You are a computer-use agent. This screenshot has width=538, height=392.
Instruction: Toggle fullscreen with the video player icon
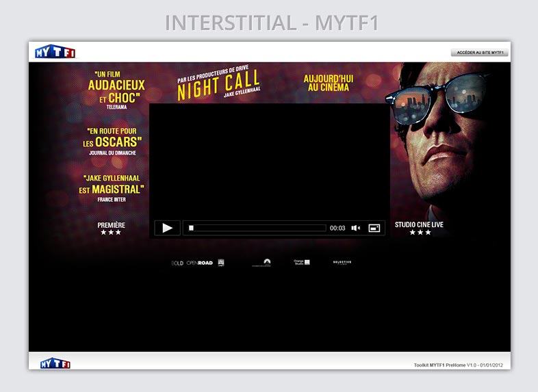coord(374,228)
